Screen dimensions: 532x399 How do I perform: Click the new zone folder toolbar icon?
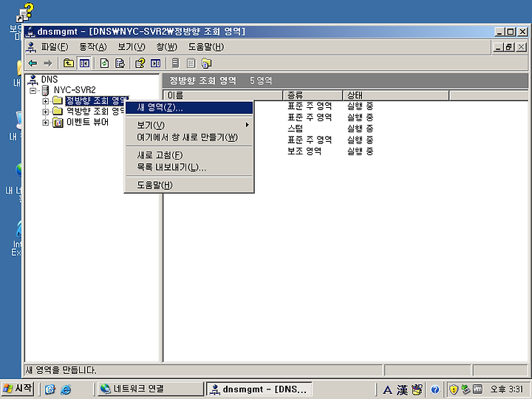tap(206, 63)
